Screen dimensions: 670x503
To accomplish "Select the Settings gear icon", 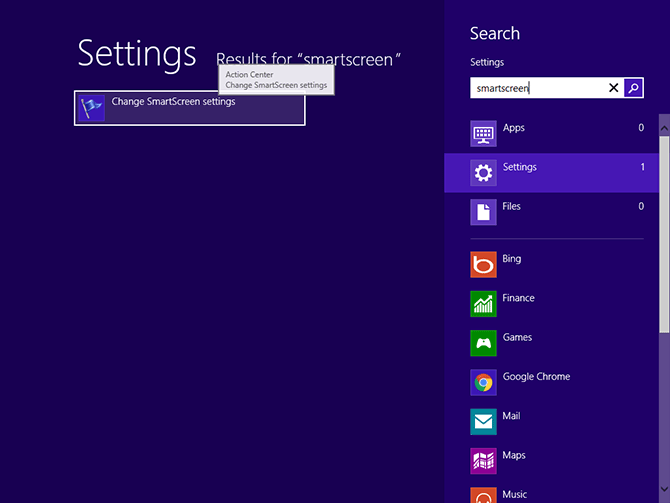I will [x=483, y=173].
